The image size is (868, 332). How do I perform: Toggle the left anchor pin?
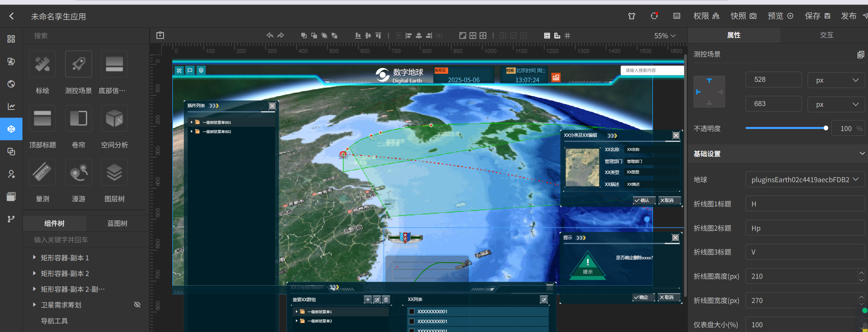click(698, 92)
